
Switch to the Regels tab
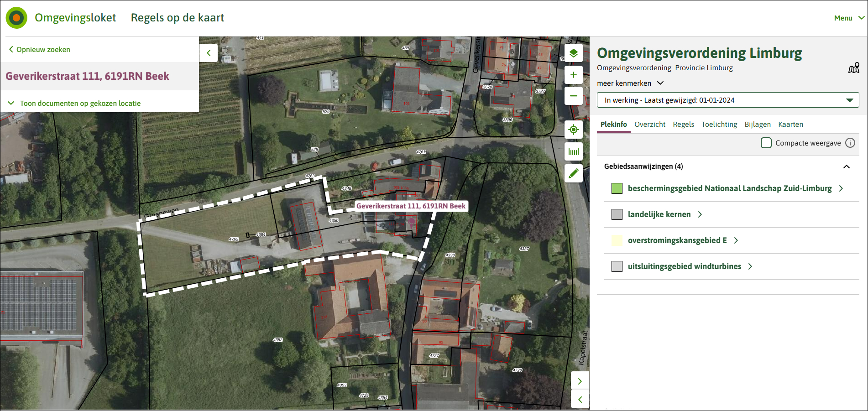pyautogui.click(x=683, y=124)
